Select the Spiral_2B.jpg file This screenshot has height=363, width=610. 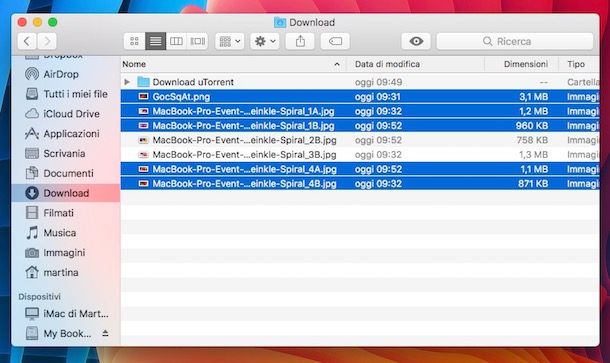360,140
